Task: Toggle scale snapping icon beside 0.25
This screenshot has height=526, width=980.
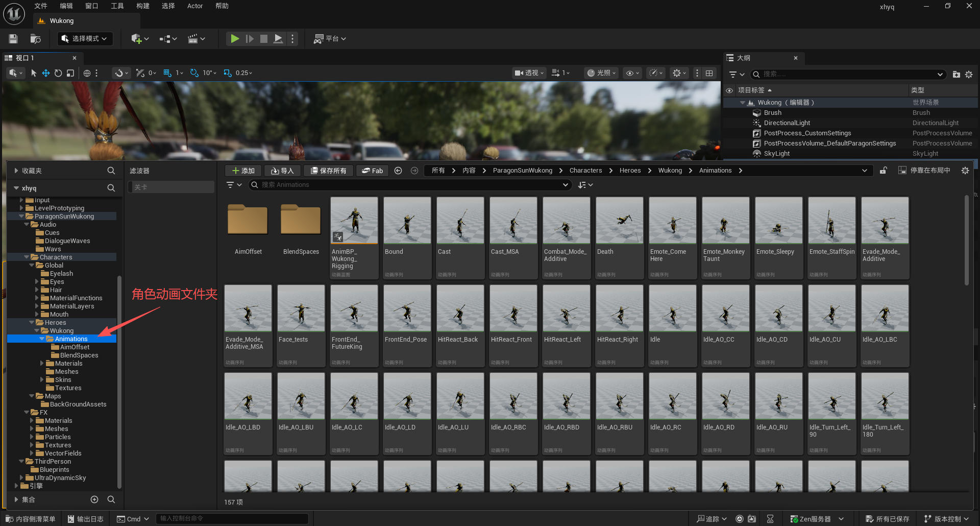Action: click(228, 73)
